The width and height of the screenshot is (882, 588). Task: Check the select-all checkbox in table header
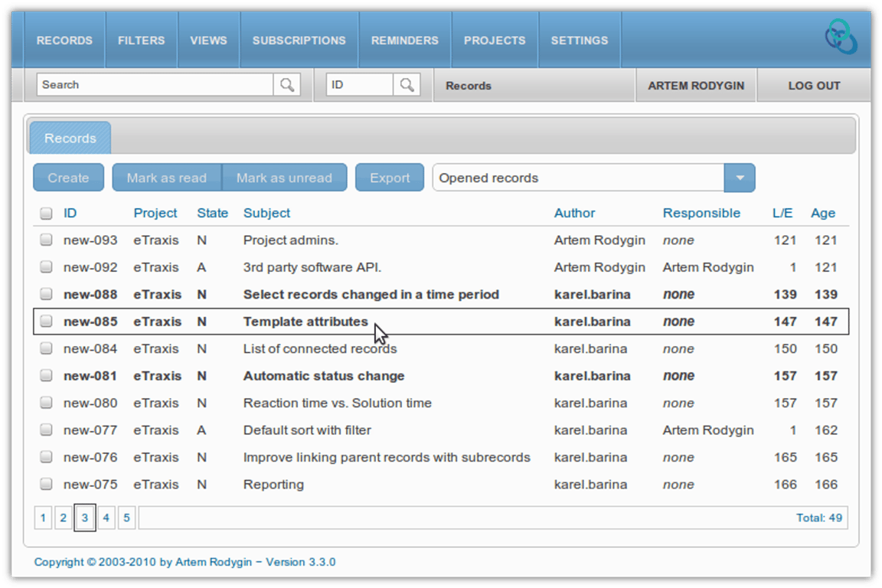click(x=46, y=213)
